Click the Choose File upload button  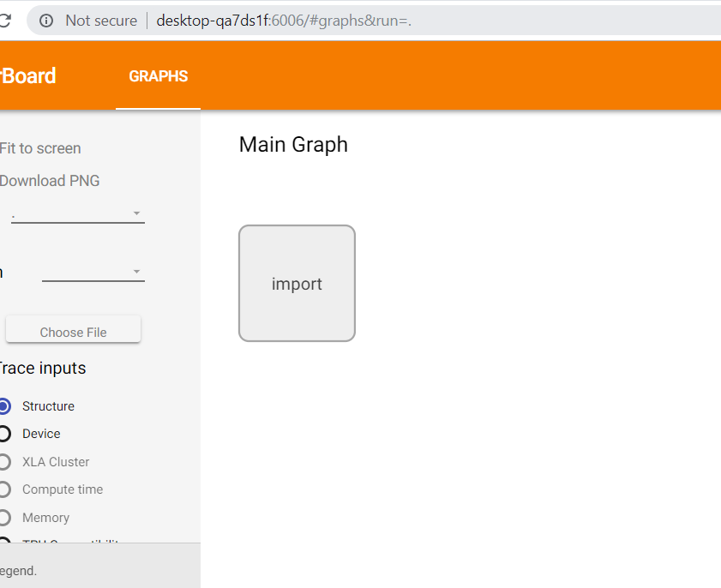pos(73,330)
